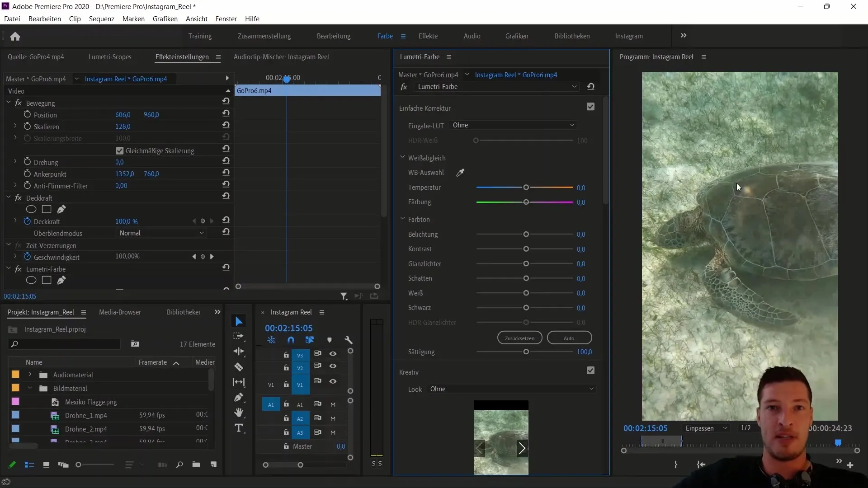This screenshot has width=868, height=488.
Task: Mute audio track A2
Action: pos(333,419)
